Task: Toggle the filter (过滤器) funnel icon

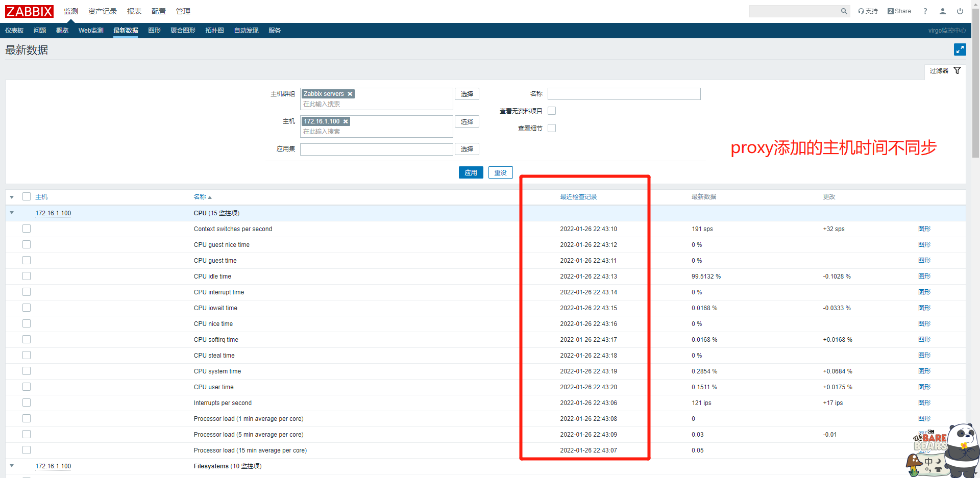Action: (957, 70)
